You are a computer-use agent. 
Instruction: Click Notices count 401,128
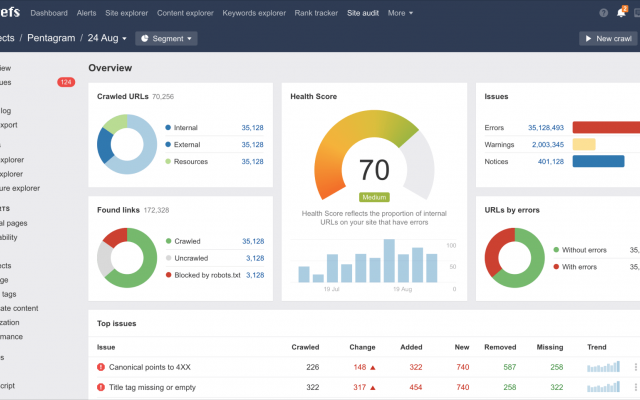tap(551, 162)
